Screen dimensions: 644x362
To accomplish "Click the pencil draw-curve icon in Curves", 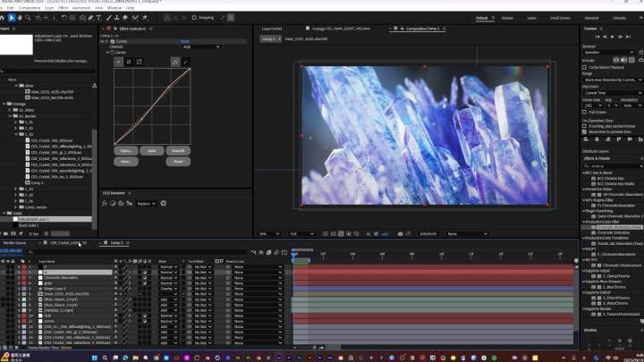I will (x=185, y=62).
